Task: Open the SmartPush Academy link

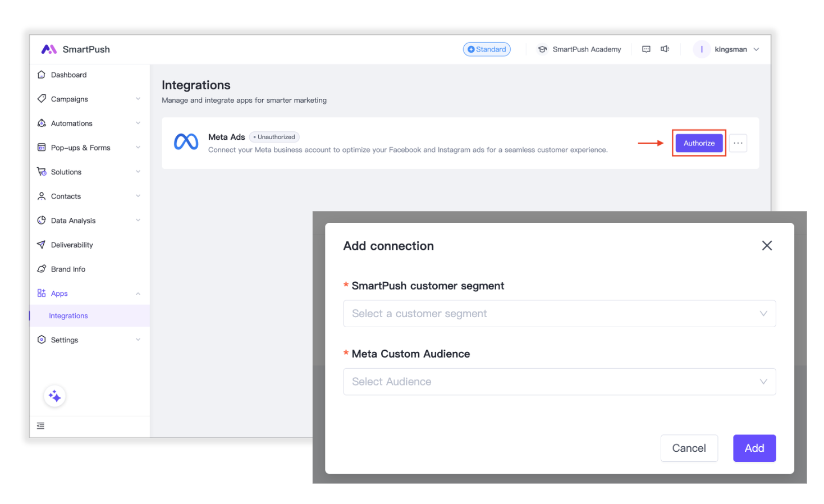Action: 587,49
